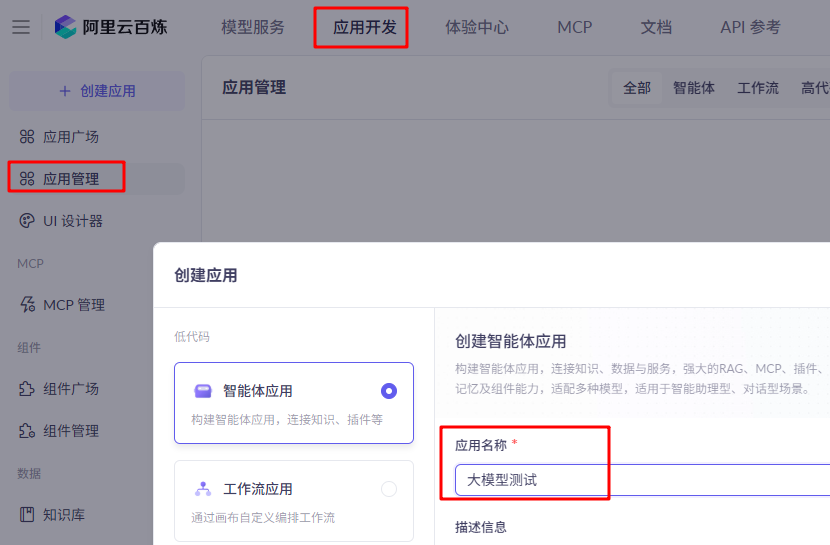
Task: Click the 组件 sidebar section label
Action: coord(29,348)
